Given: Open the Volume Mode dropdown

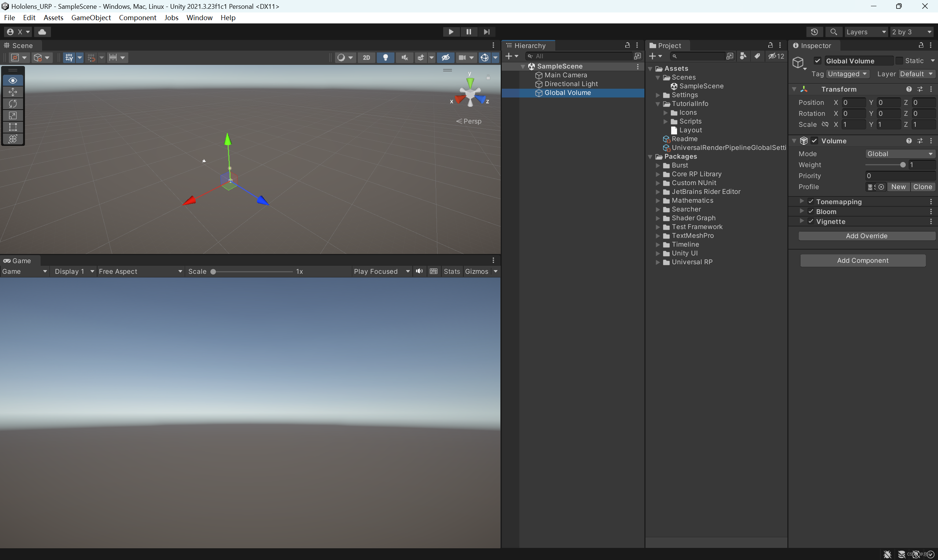Looking at the screenshot, I should [x=900, y=154].
